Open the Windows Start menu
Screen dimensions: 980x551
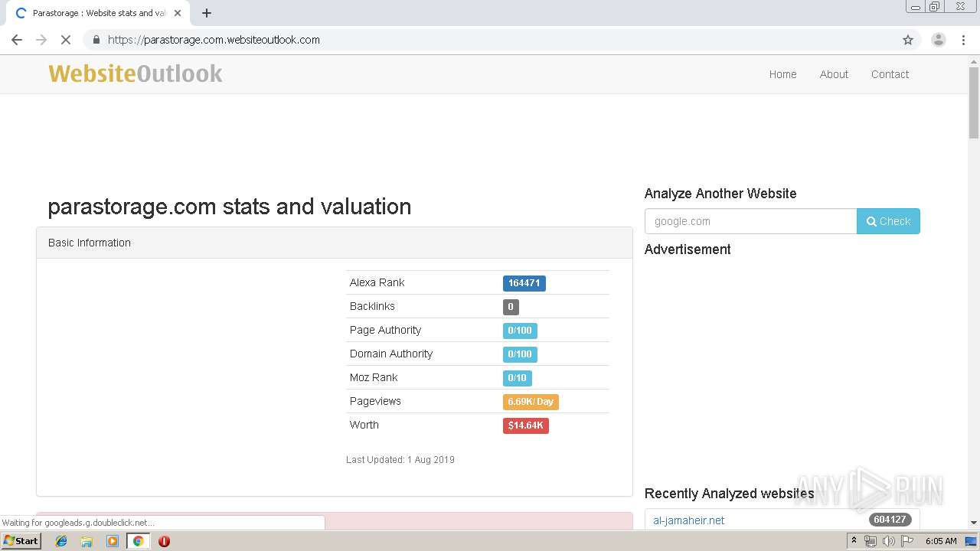tap(21, 540)
